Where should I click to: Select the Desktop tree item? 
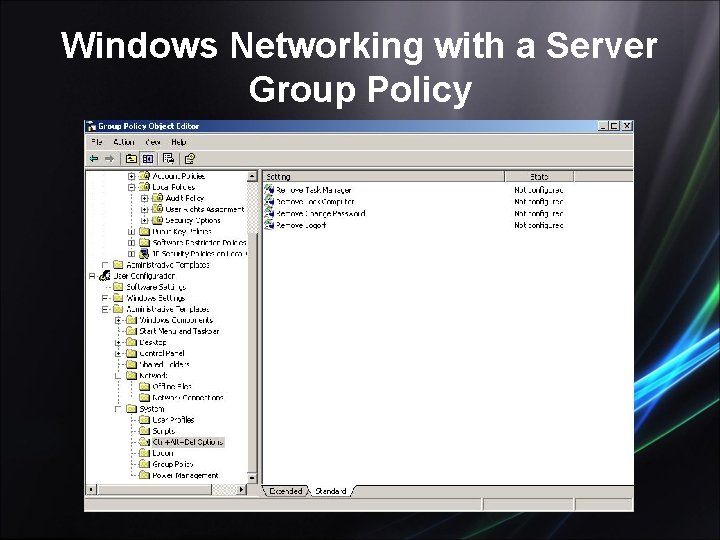(x=152, y=342)
